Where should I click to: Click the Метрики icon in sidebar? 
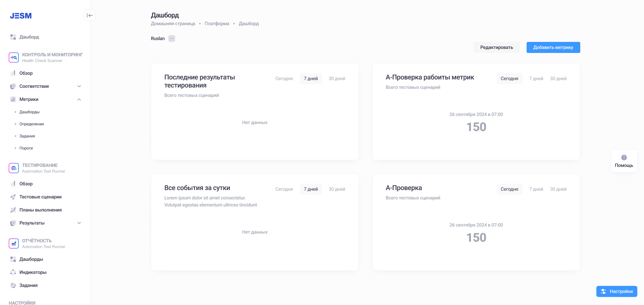13,99
